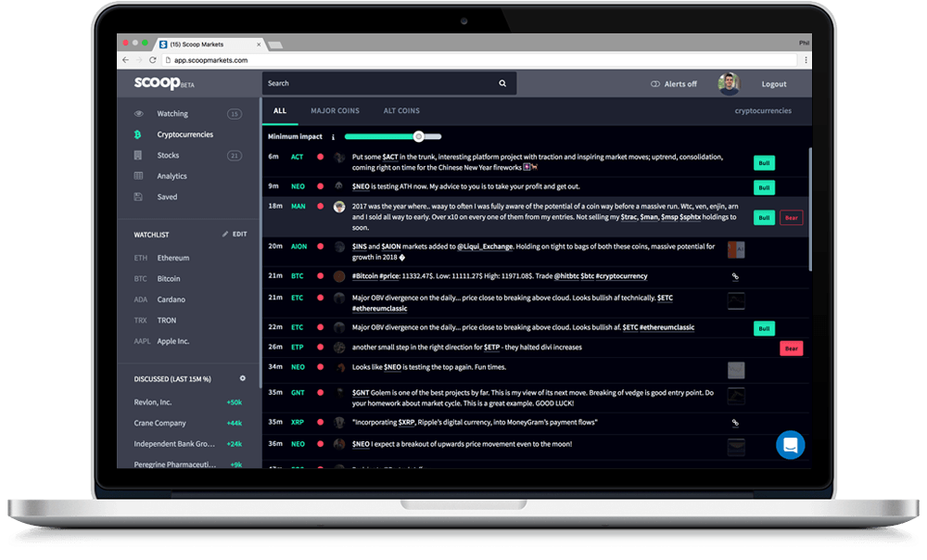Open the browser three-dot menu
Image resolution: width=927 pixels, height=560 pixels.
tap(806, 60)
